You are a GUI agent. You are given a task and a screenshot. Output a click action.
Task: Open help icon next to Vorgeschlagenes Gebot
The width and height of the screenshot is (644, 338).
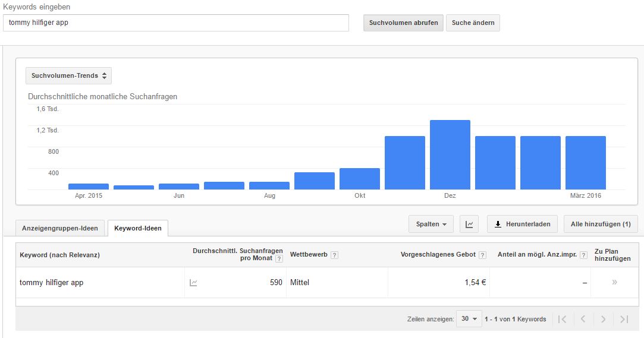pos(483,255)
